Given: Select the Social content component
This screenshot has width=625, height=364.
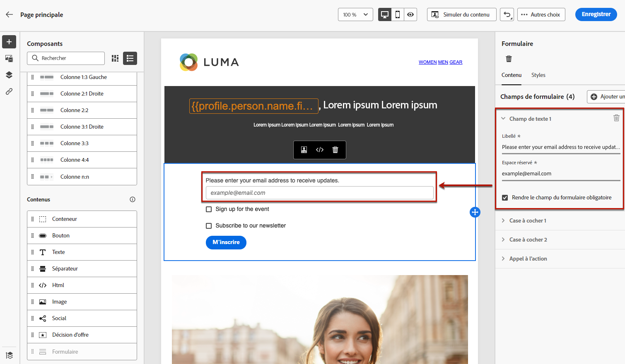Looking at the screenshot, I should (x=82, y=318).
